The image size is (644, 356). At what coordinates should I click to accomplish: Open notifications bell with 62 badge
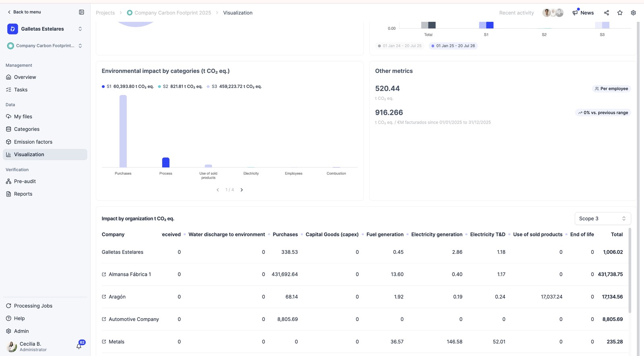[x=79, y=346]
